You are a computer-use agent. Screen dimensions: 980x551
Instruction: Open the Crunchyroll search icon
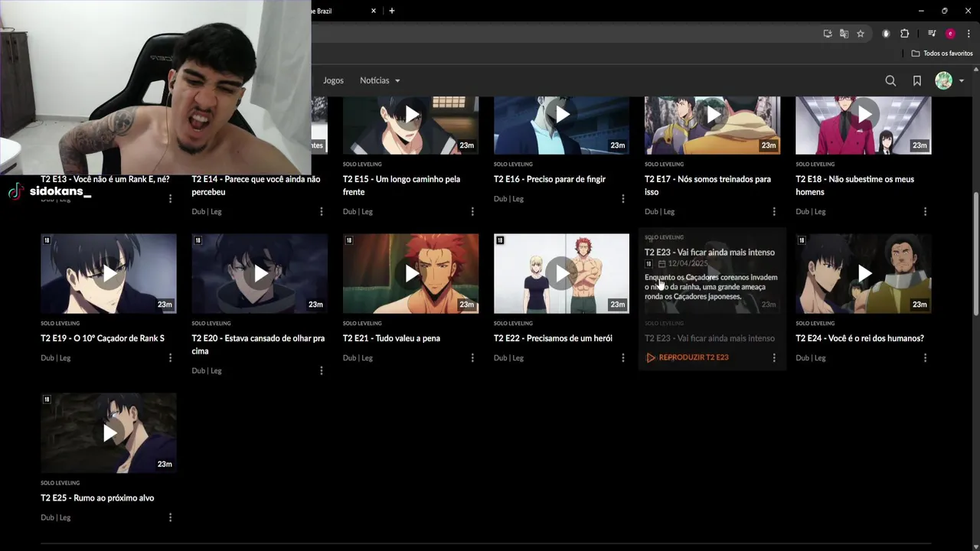click(890, 80)
